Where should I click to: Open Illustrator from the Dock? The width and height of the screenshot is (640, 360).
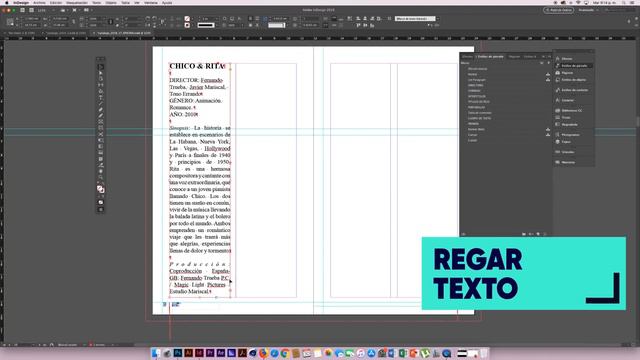click(188, 353)
